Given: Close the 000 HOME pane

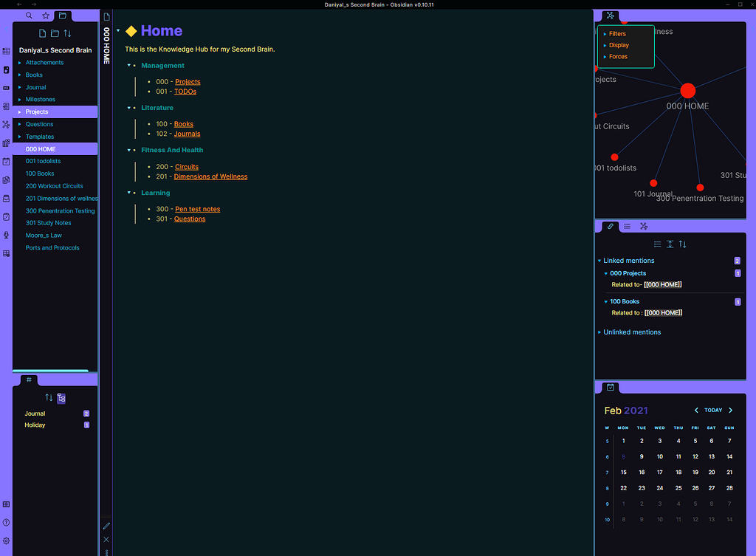Looking at the screenshot, I should pyautogui.click(x=106, y=540).
